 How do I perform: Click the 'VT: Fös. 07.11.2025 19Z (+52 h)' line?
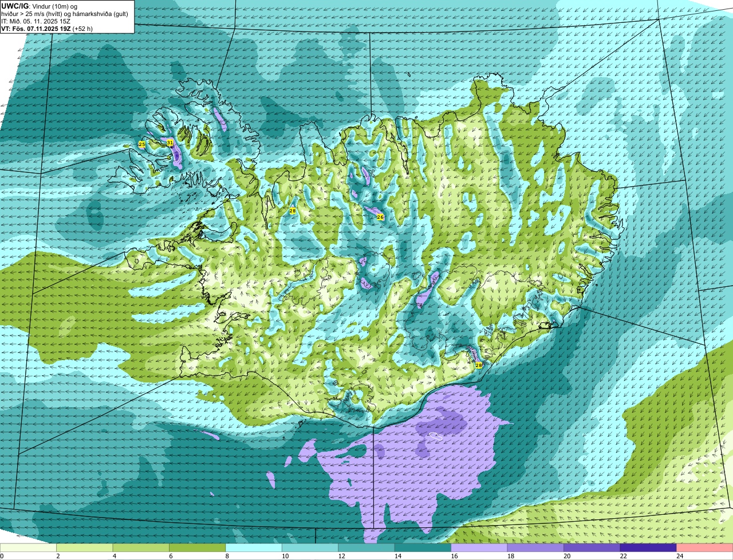tap(47, 28)
